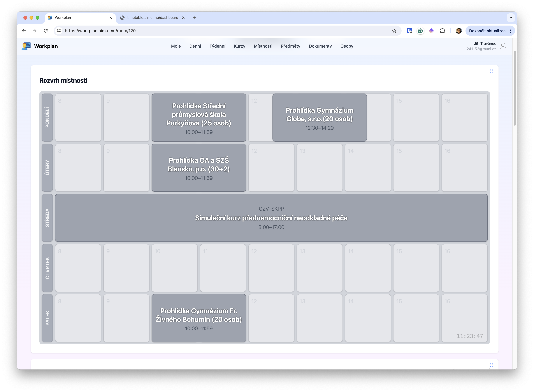The width and height of the screenshot is (534, 392).
Task: Click the back navigation arrow
Action: click(24, 31)
